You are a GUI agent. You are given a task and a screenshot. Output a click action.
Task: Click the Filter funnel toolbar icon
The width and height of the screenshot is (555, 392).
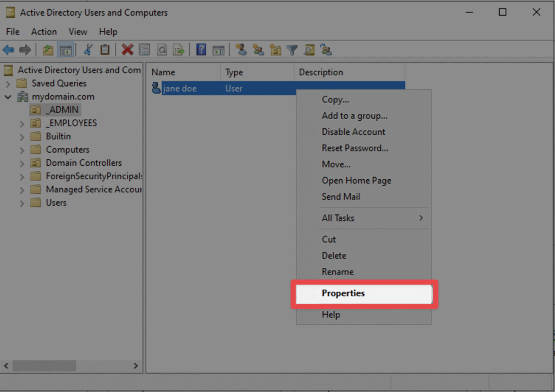point(292,50)
